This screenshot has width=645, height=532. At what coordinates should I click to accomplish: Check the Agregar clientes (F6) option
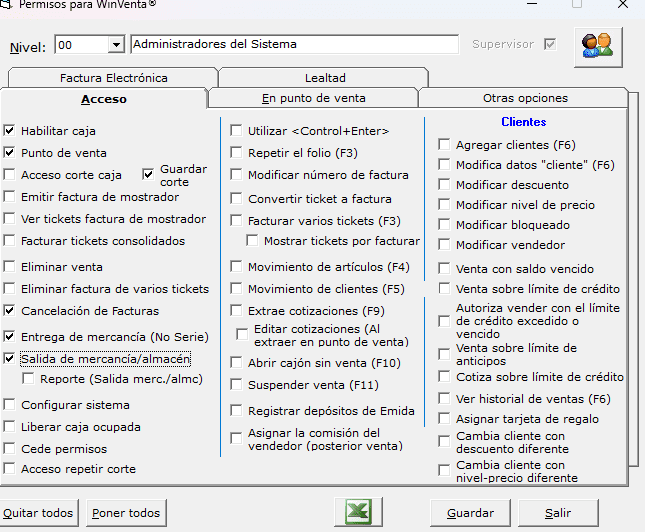pyautogui.click(x=444, y=145)
